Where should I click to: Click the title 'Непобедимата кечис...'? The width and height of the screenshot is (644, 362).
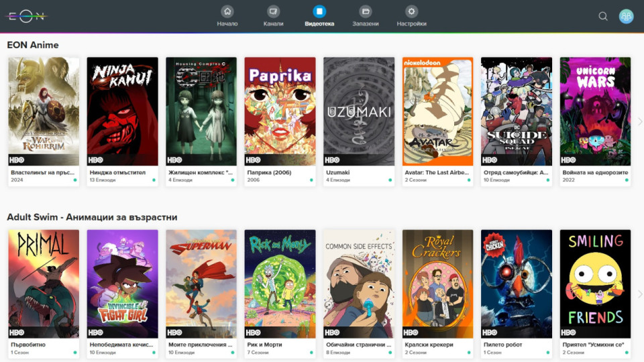click(121, 345)
